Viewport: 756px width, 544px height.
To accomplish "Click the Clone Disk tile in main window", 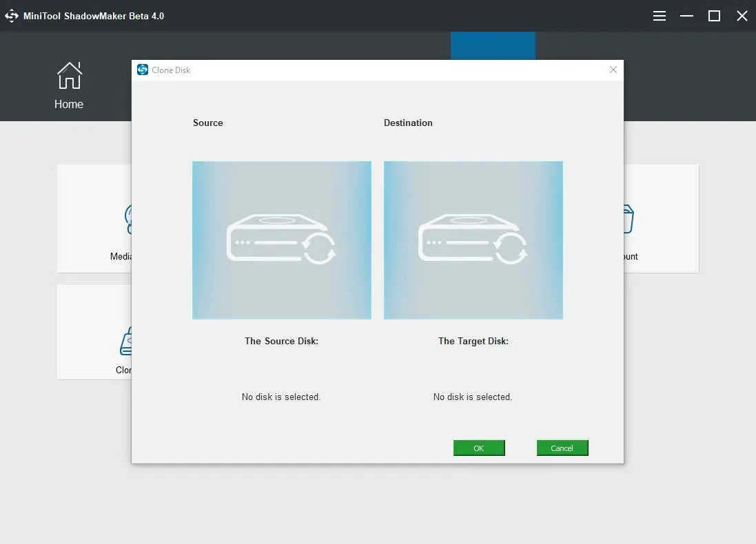I will tap(94, 332).
